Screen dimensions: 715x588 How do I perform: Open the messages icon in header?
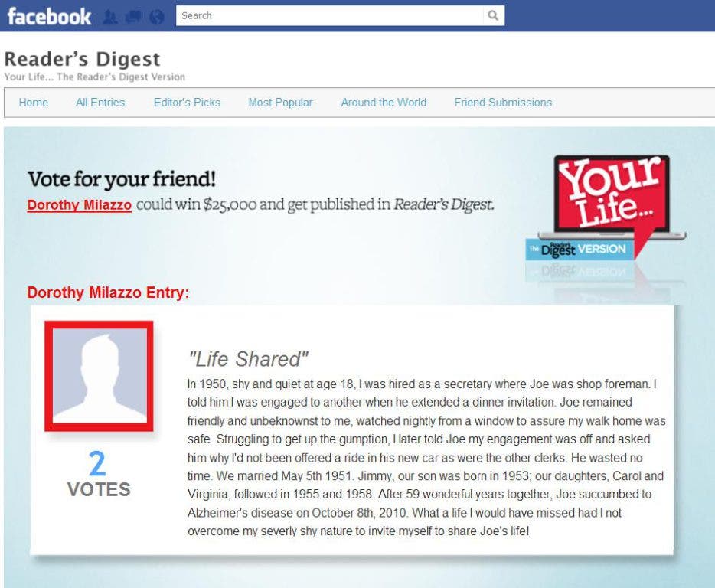133,17
